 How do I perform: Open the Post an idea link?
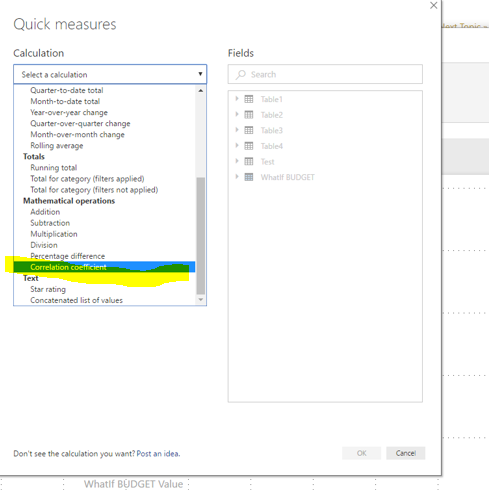(x=158, y=454)
